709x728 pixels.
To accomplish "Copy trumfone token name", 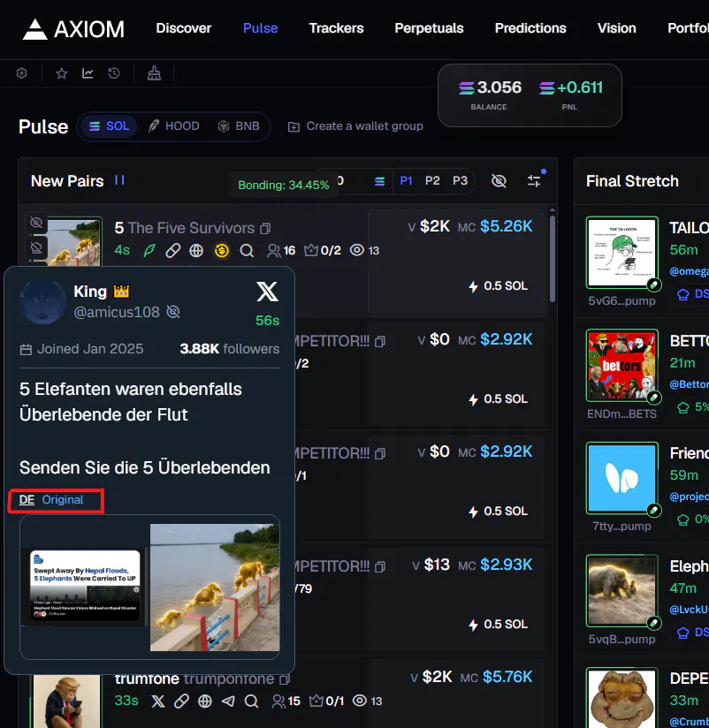I will 285,679.
